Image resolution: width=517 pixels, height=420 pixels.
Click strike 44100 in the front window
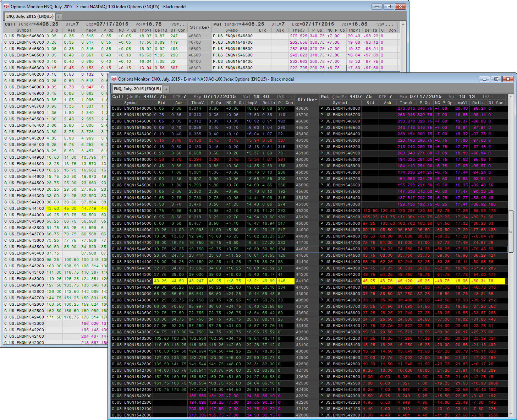click(302, 281)
